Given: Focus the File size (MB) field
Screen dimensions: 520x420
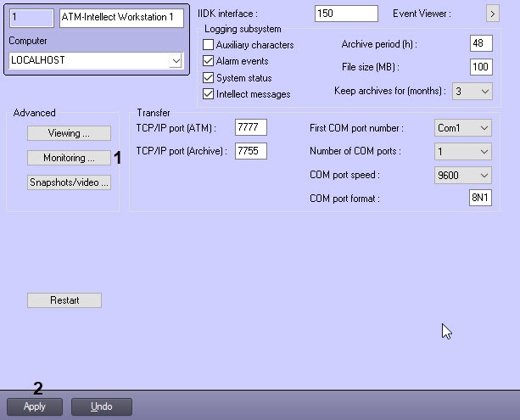Looking at the screenshot, I should click(481, 67).
